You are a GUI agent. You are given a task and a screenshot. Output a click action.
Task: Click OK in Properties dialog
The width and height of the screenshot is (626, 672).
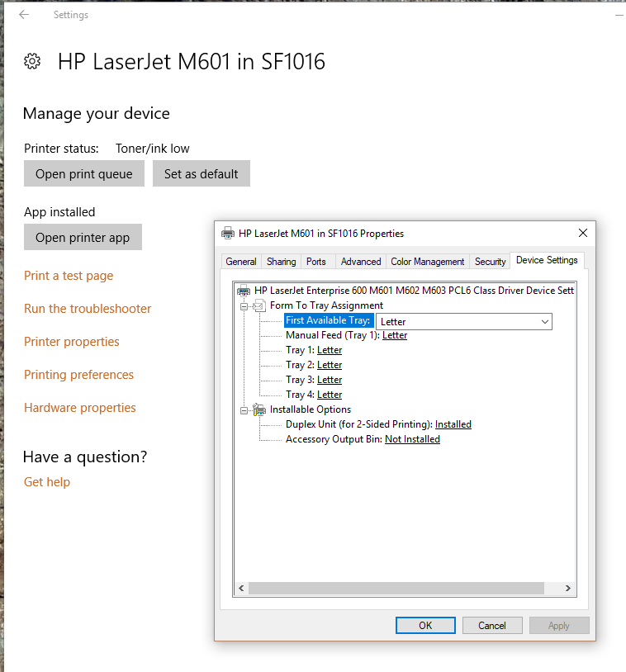tap(425, 625)
